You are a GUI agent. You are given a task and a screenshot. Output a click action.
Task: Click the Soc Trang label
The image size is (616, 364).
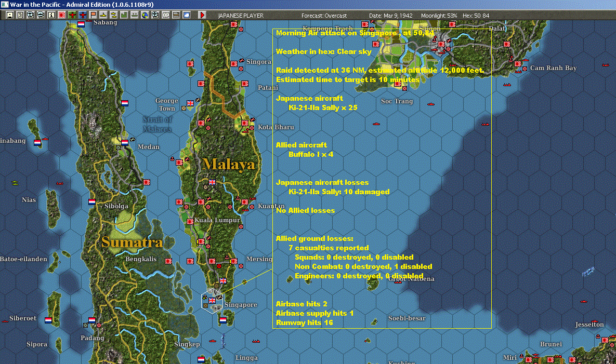point(397,101)
